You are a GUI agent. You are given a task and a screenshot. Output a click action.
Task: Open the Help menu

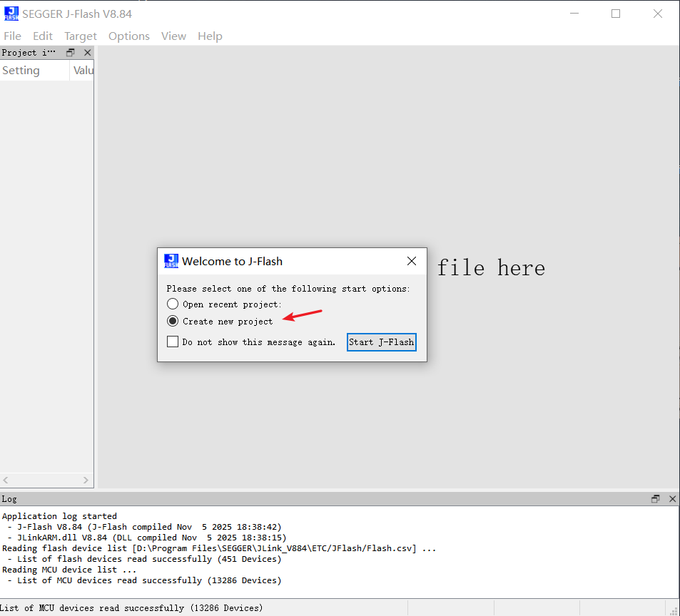[210, 36]
